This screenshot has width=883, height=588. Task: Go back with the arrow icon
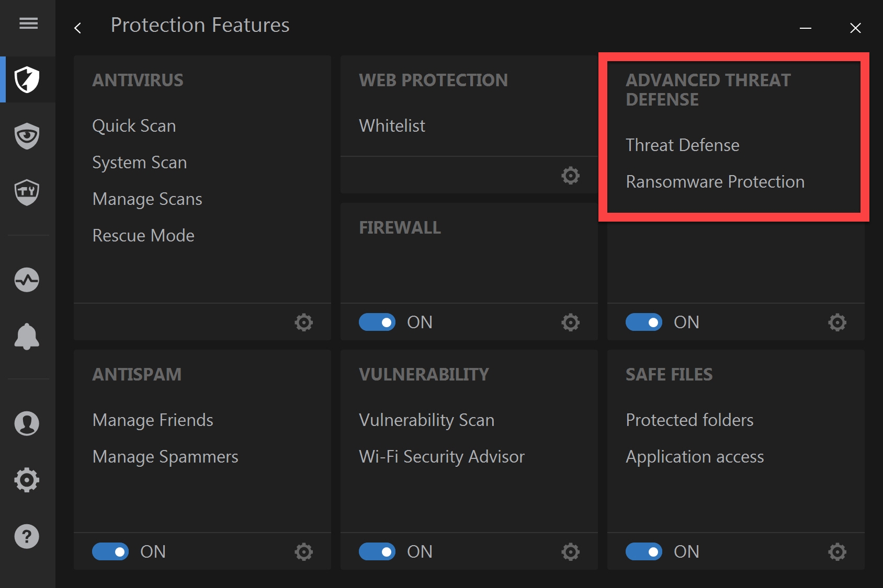(x=78, y=28)
